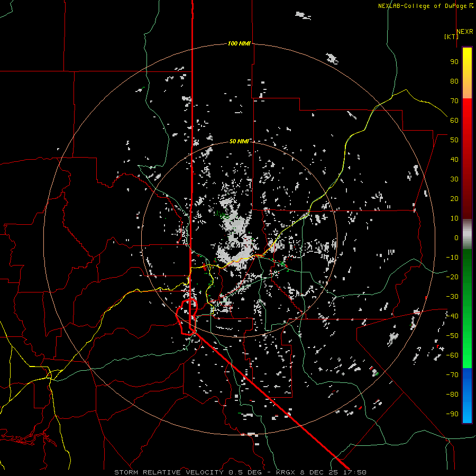Click the 0 value on the velocity scale

coord(456,238)
